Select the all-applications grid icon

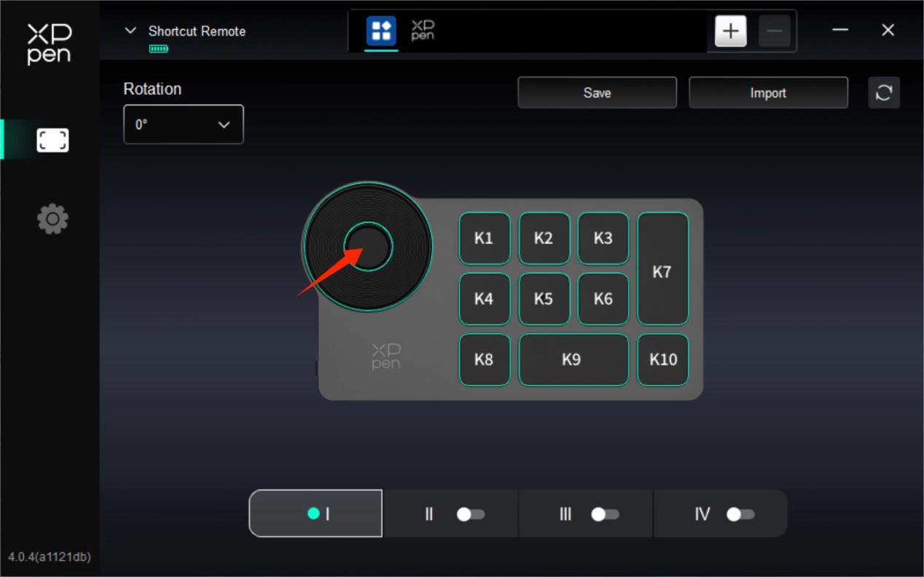click(x=381, y=31)
